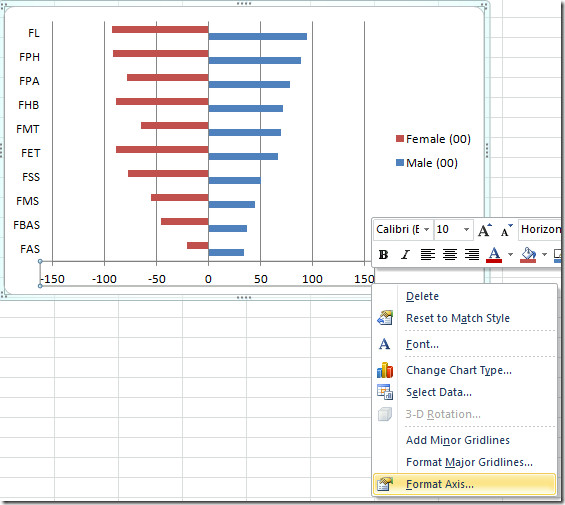Screen dimensions: 565x505
Task: Select Delete from the context menu
Action: [x=422, y=296]
